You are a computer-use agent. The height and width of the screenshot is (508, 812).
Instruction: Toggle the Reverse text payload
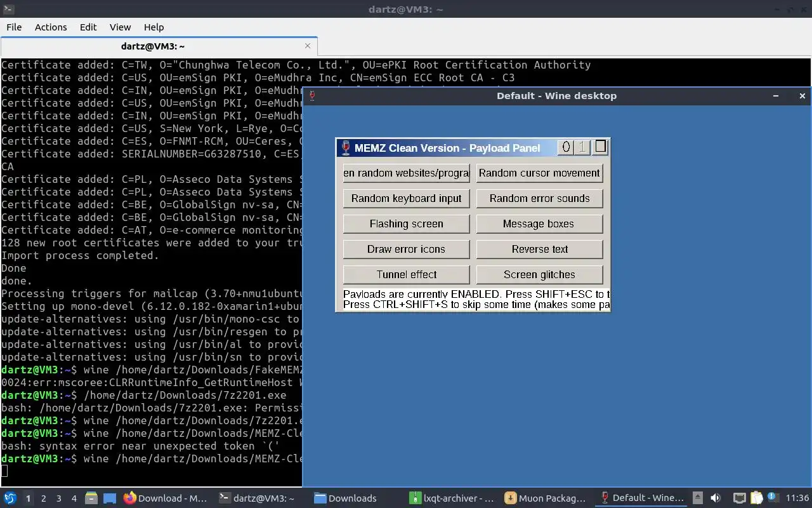coord(539,250)
